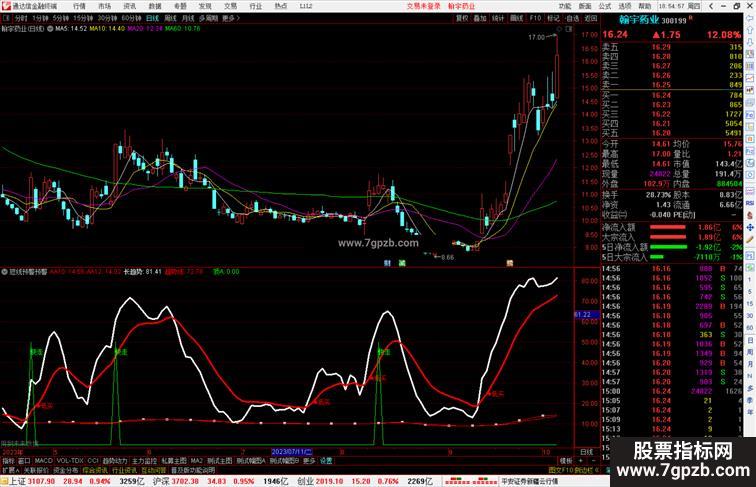Click the 创业 index value in status bar
The height and width of the screenshot is (487, 756).
click(329, 481)
